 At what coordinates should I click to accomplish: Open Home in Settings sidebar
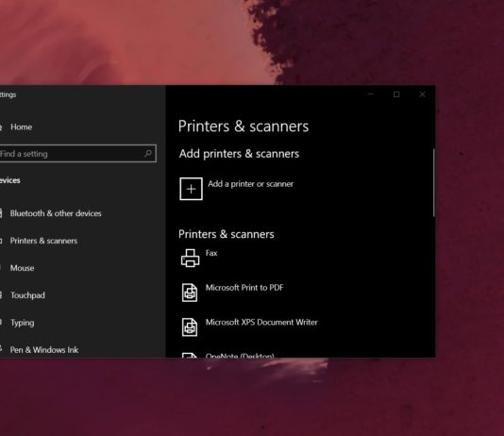[21, 126]
